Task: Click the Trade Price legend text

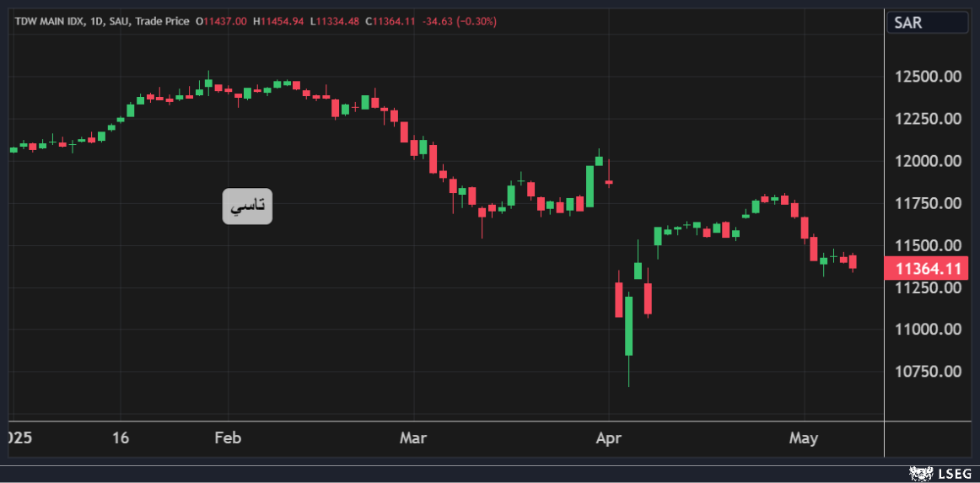Action: coord(163,21)
